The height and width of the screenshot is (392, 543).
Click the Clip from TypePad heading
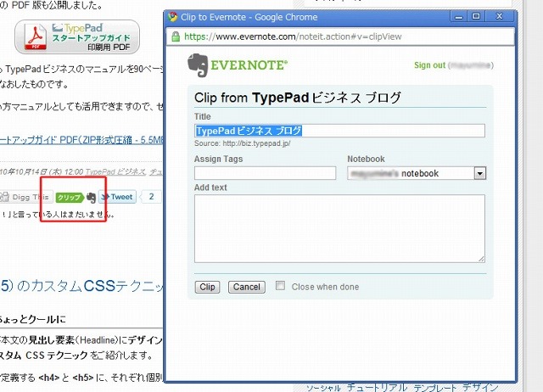click(x=298, y=98)
